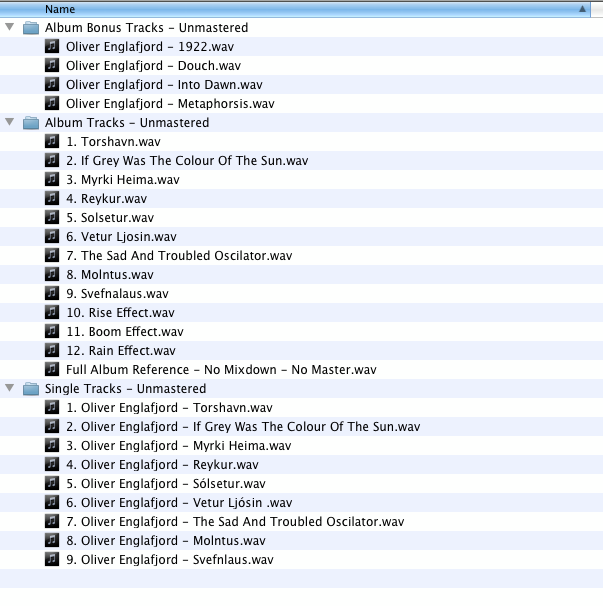Click the audio icon for Metaphorsis.wav
This screenshot has width=603, height=606.
click(x=52, y=104)
